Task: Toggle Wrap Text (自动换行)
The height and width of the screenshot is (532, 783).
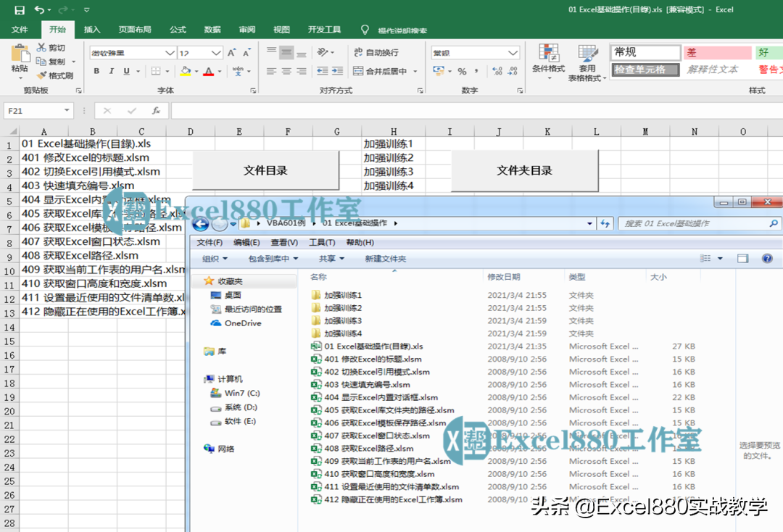Action: [376, 52]
